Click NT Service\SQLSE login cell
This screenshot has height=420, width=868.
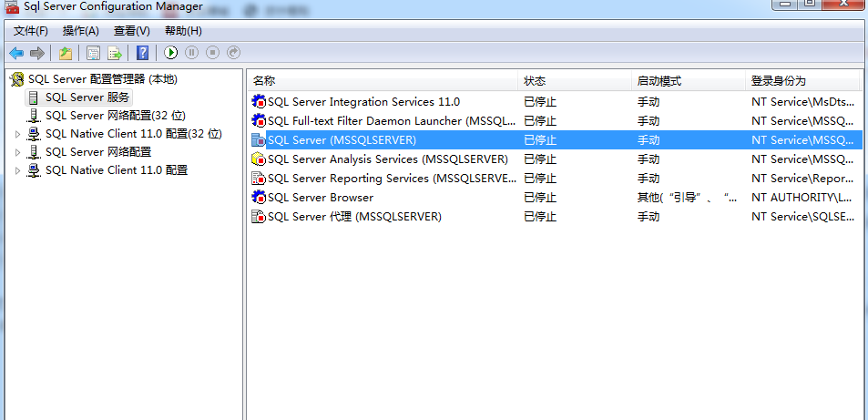(802, 217)
